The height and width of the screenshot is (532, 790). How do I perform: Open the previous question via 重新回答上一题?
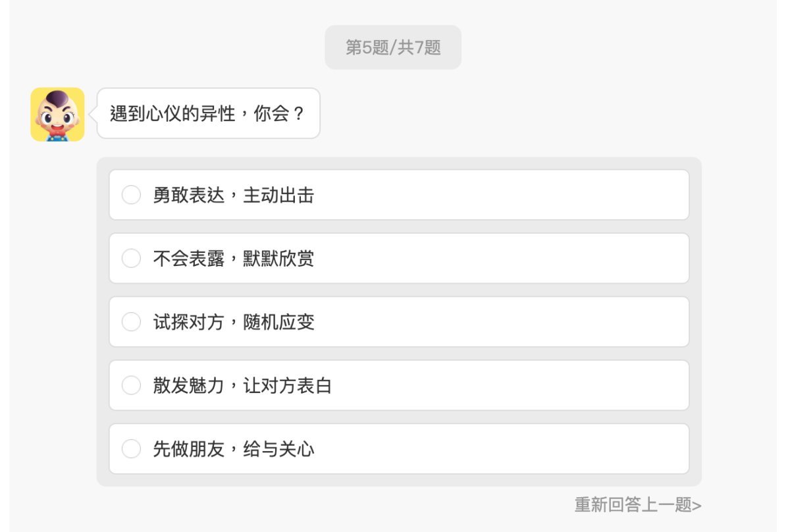coord(636,505)
